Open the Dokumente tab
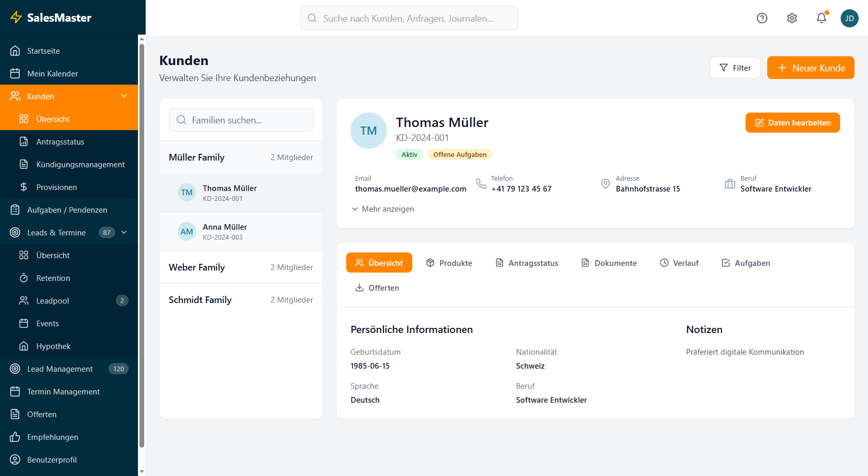 pyautogui.click(x=609, y=263)
